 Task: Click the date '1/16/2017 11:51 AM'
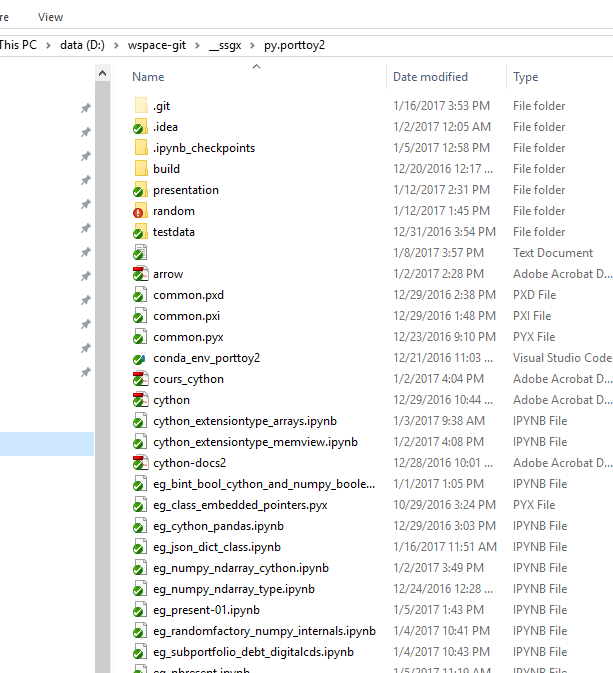(x=445, y=547)
